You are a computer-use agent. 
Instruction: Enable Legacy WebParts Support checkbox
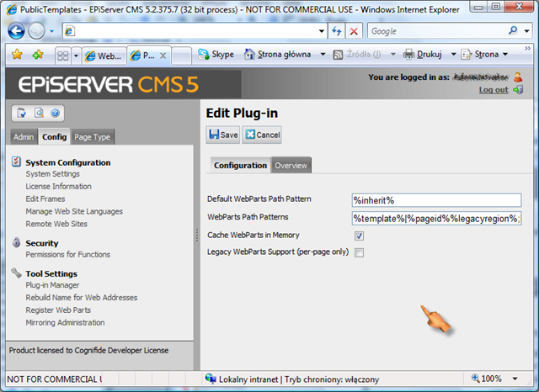(x=359, y=252)
